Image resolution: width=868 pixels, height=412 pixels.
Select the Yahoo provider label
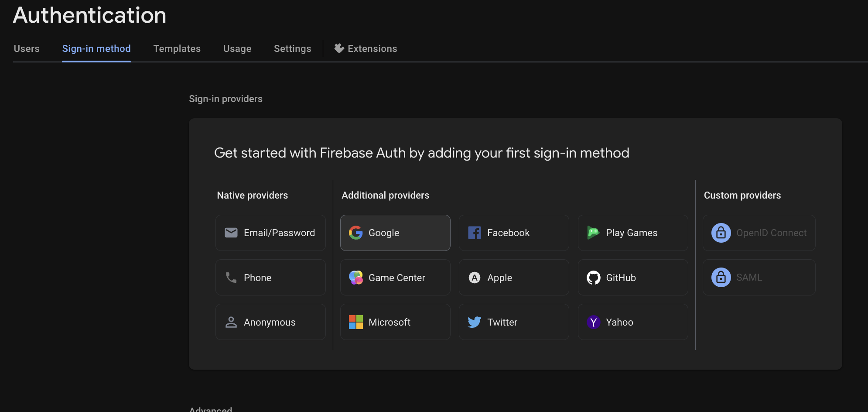(620, 322)
